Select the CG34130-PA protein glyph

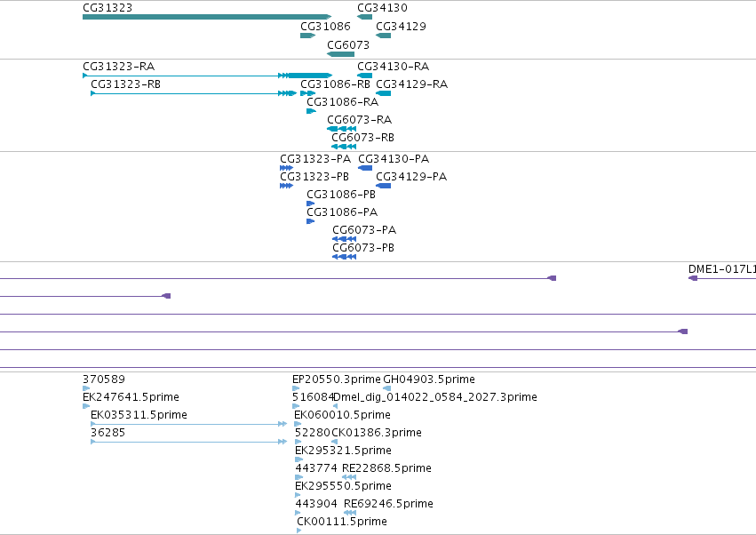365,168
